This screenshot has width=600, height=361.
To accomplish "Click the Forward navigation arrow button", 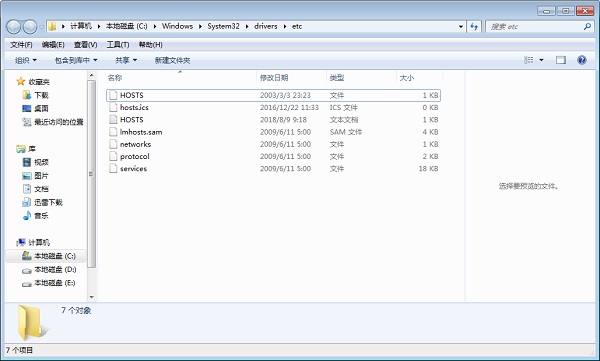I will [30, 27].
